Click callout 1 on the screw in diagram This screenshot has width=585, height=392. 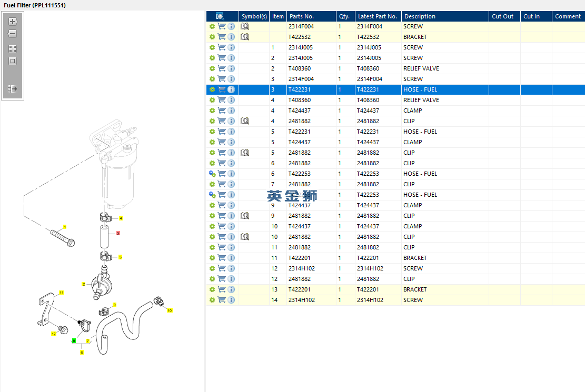pyautogui.click(x=65, y=227)
